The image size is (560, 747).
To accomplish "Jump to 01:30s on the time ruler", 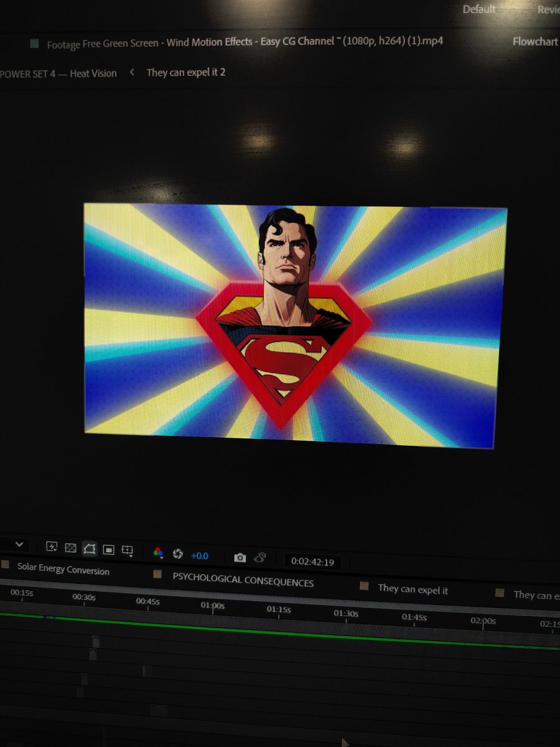I will click(x=346, y=613).
